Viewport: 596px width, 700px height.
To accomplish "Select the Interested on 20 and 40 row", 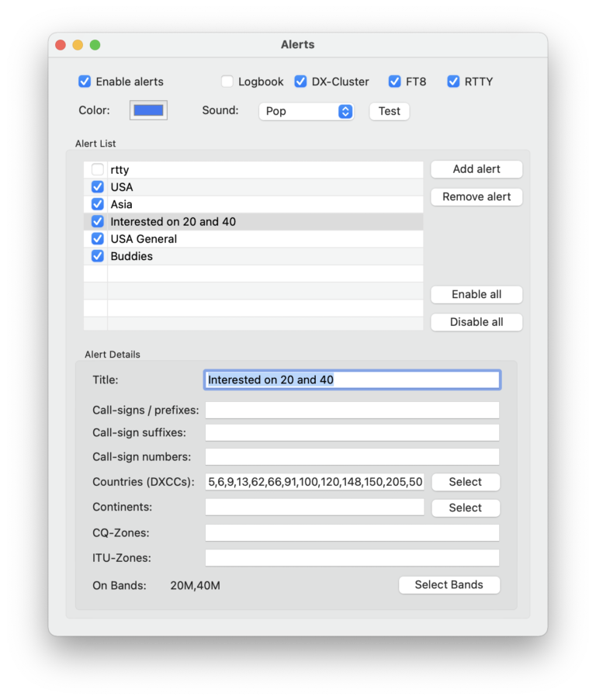I will coord(254,221).
